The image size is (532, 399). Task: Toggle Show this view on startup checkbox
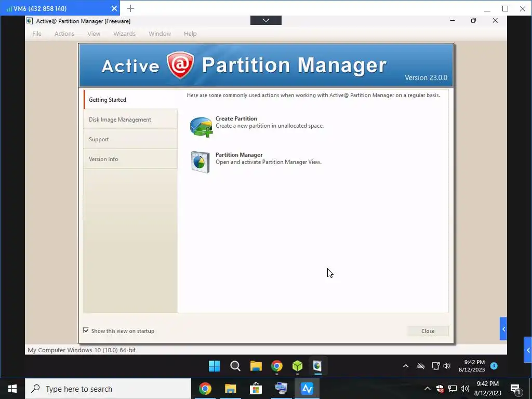click(86, 330)
